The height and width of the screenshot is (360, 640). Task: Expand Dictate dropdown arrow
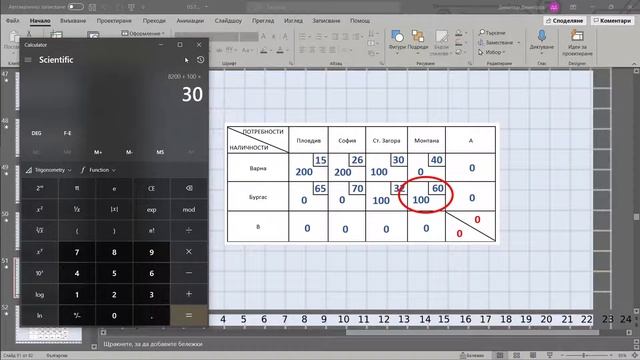(542, 53)
